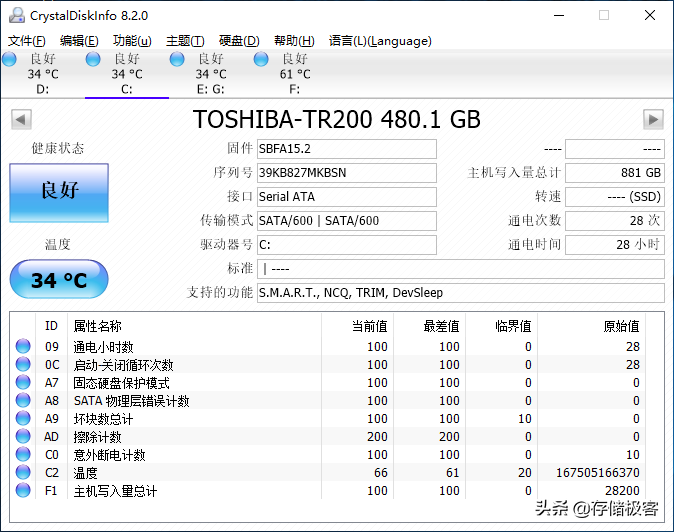Viewport: 674px width, 532px height.
Task: Select the 擦除计数 attribute row name
Action: click(98, 437)
